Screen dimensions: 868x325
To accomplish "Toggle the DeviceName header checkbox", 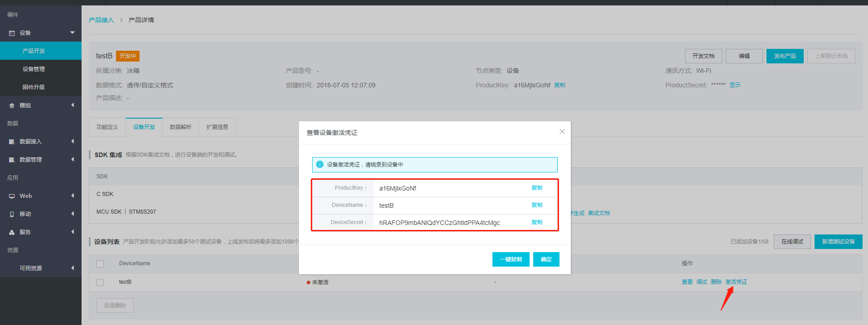I will pyautogui.click(x=100, y=264).
